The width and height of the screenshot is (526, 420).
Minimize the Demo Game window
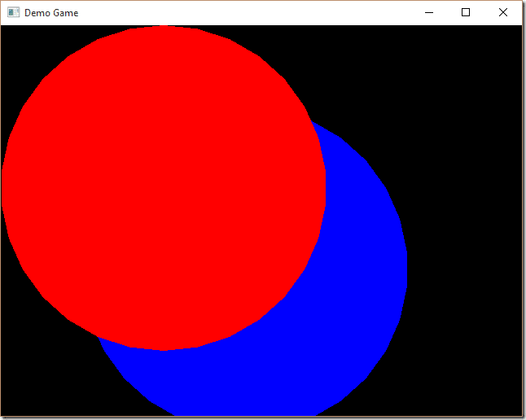point(429,13)
